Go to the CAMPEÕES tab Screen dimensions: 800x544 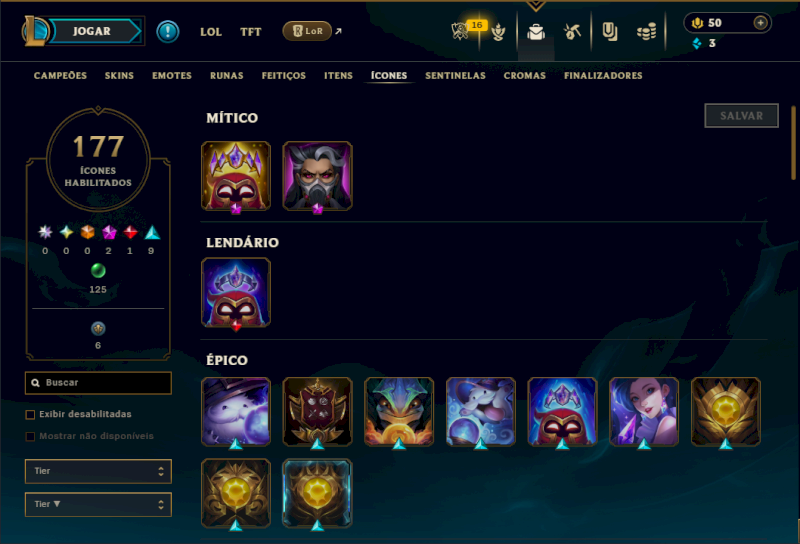point(60,76)
